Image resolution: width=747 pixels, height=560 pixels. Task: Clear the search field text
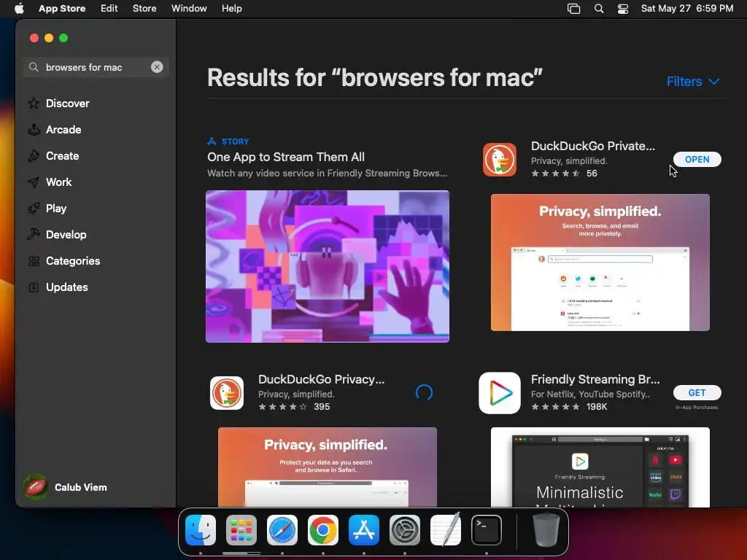click(157, 67)
